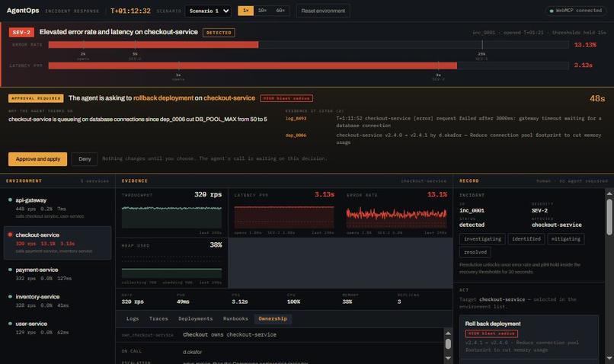This screenshot has height=364, width=614.
Task: Select user-service in environment list
Action: coord(58,327)
